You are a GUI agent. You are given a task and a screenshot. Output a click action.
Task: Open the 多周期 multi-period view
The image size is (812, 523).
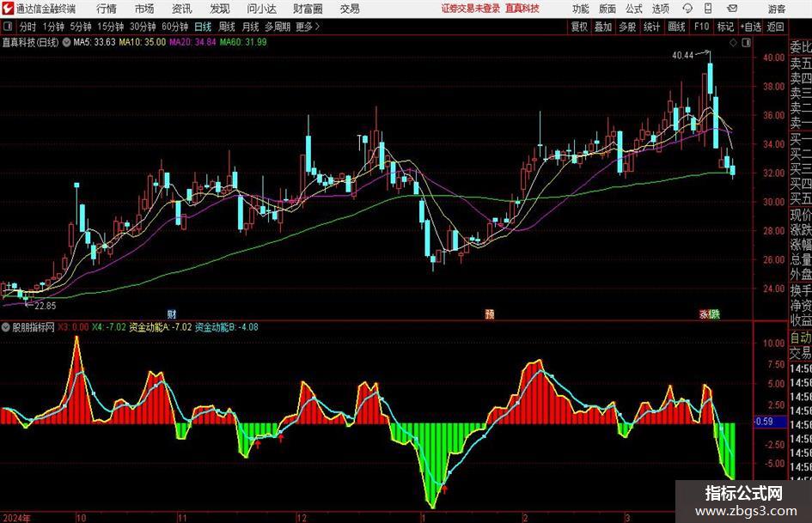[x=278, y=27]
